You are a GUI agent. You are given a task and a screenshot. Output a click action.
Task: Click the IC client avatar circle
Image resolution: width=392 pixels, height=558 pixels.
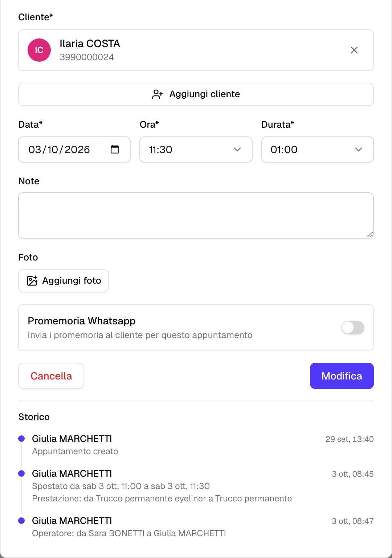pyautogui.click(x=39, y=50)
